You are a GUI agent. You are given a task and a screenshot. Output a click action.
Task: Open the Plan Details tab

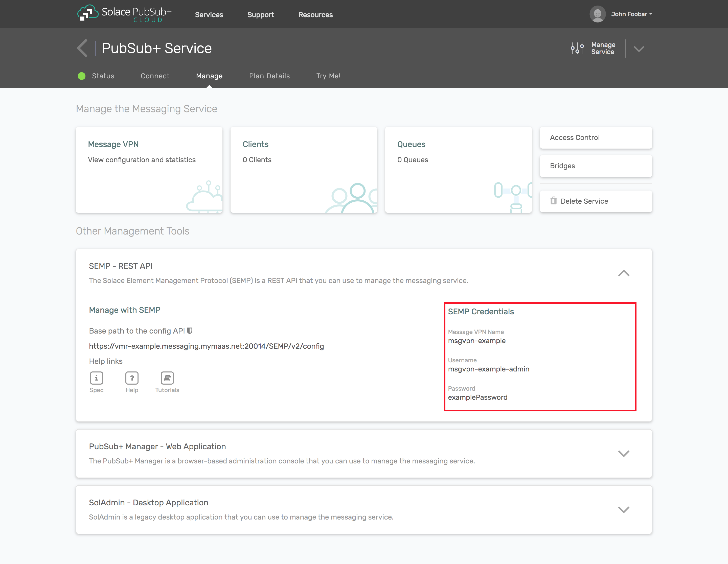pos(269,76)
